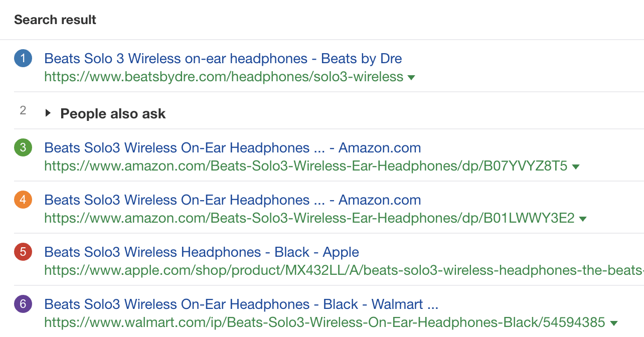Image resolution: width=644 pixels, height=337 pixels.
Task: Click the red number 5 position badge
Action: (23, 252)
